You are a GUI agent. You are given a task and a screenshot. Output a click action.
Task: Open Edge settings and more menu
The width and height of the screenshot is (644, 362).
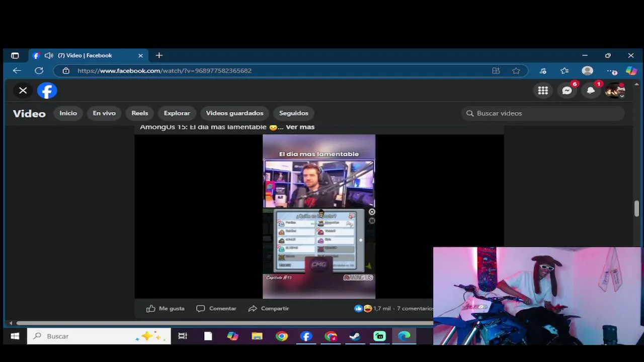611,71
